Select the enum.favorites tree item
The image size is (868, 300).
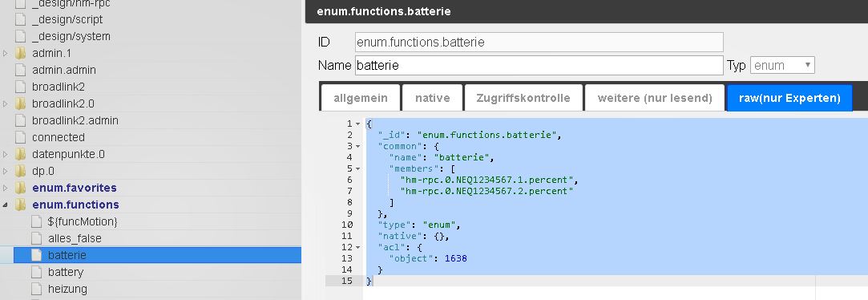tap(75, 188)
